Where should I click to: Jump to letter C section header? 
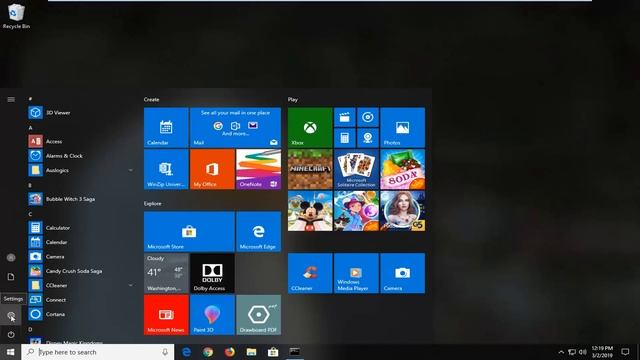click(30, 214)
